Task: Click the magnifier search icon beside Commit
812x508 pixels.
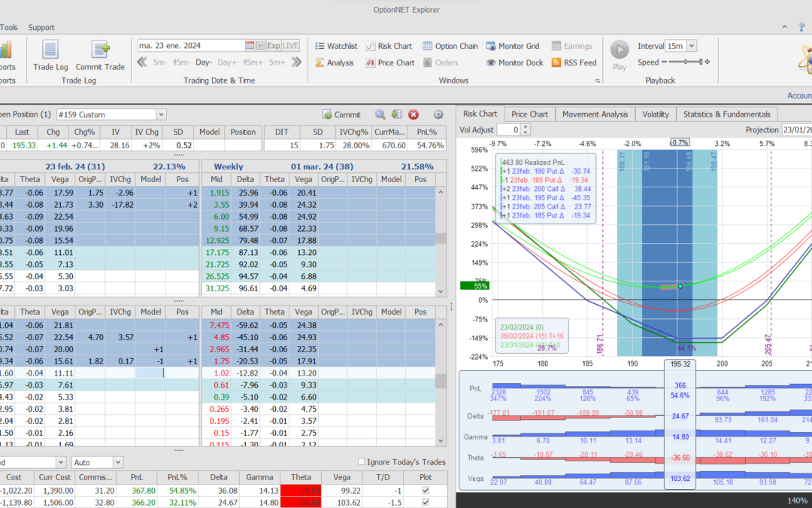Action: (380, 114)
